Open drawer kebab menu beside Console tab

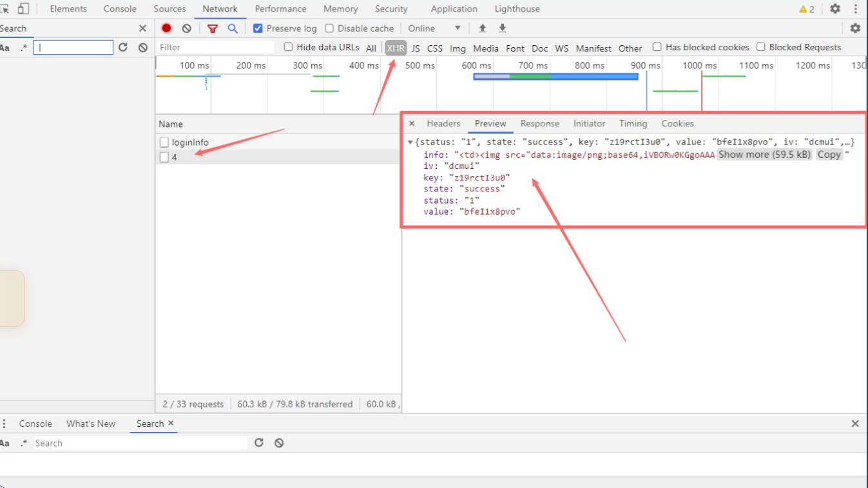tap(5, 424)
